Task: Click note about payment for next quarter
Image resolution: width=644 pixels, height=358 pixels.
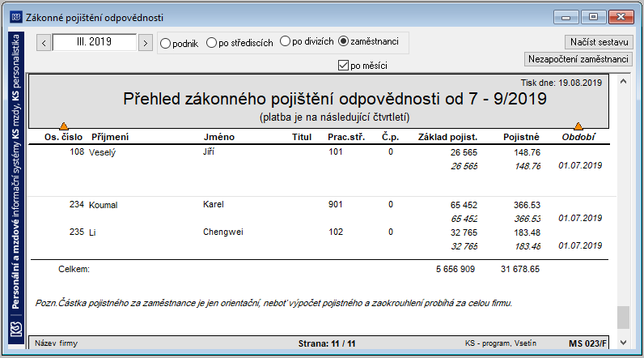Action: [x=335, y=117]
